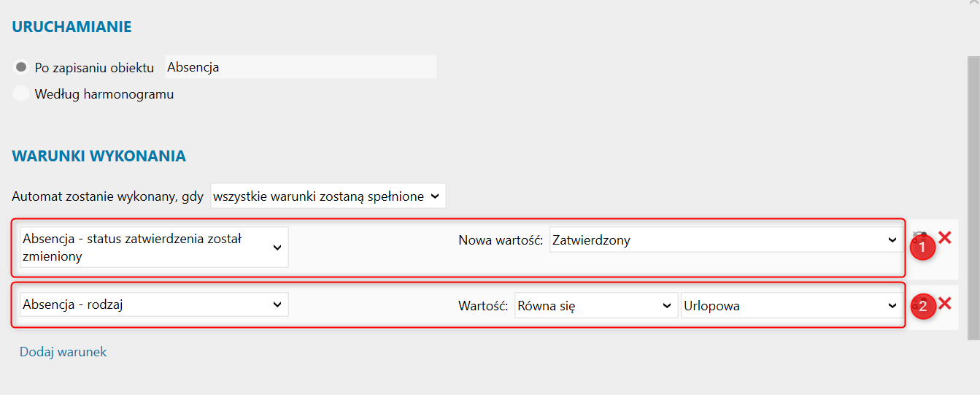Click red annotation marker number 2
980x395 pixels.
pyautogui.click(x=923, y=307)
